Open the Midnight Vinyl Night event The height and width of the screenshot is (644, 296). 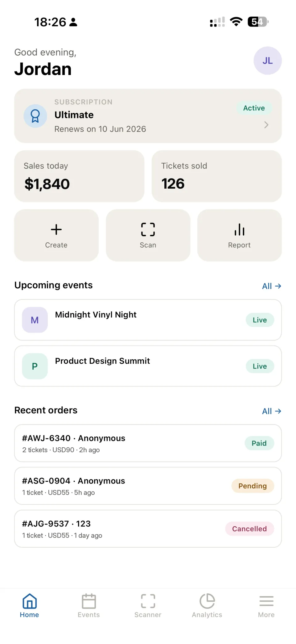pyautogui.click(x=148, y=320)
